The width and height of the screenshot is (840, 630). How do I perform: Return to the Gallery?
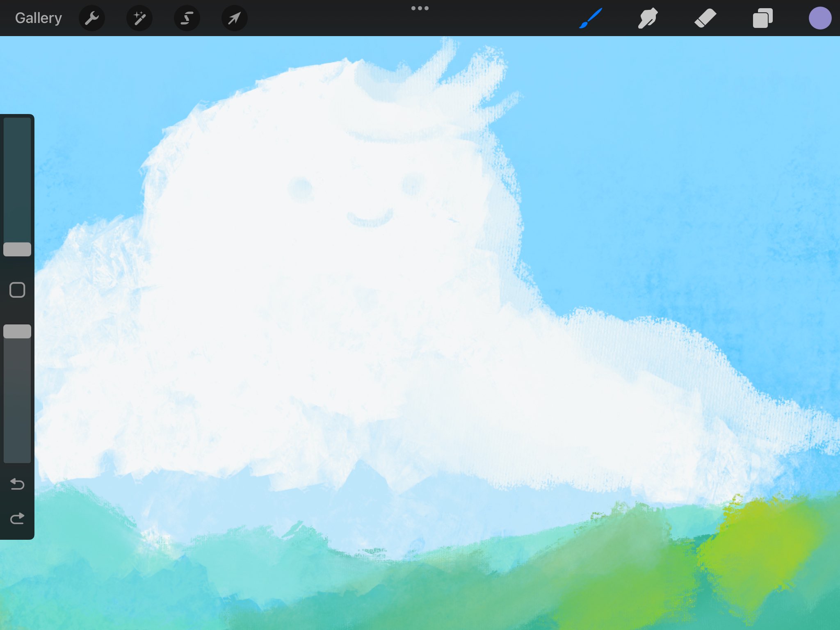tap(39, 18)
